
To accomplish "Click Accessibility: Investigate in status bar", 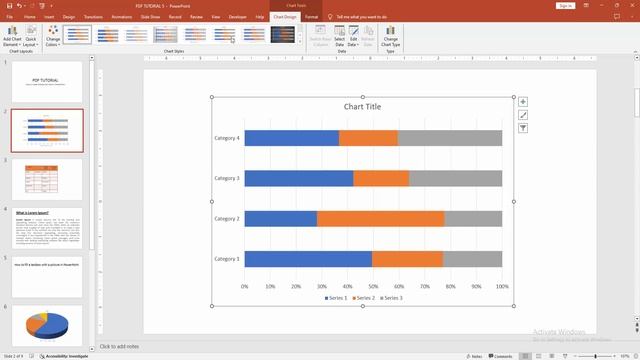I will pyautogui.click(x=64, y=356).
